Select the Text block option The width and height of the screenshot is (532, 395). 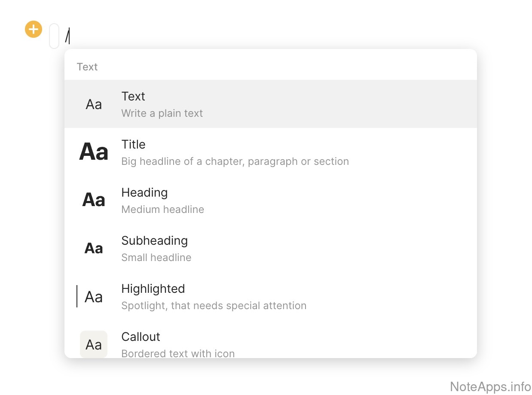pos(133,97)
